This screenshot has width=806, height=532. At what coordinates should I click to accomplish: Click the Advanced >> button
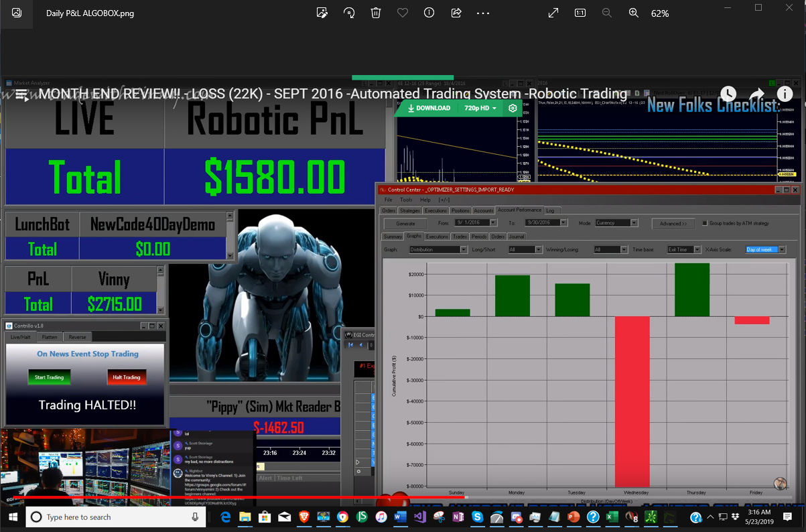click(x=673, y=223)
